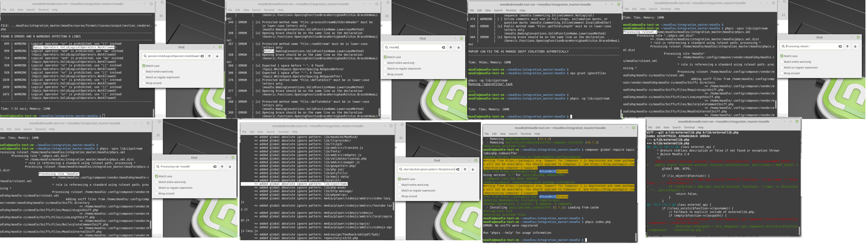Click highlighted "lib/zipstream/" ignore pattern line

pyautogui.click(x=294, y=184)
